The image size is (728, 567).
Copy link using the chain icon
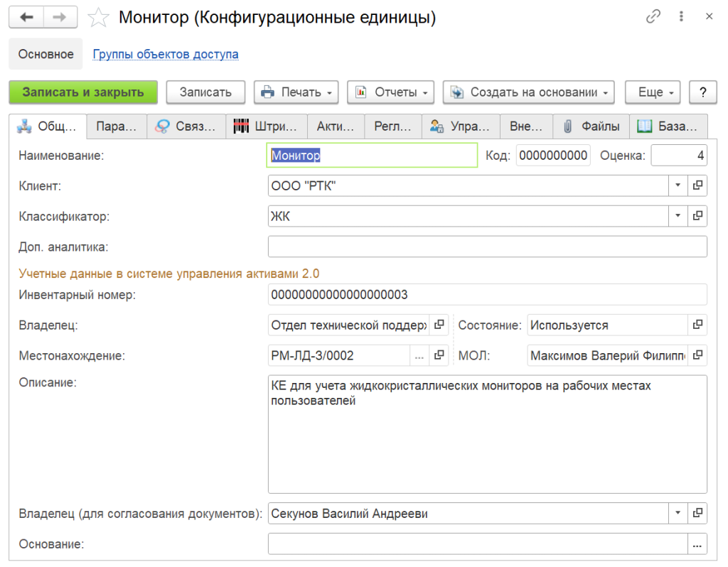coord(653,17)
